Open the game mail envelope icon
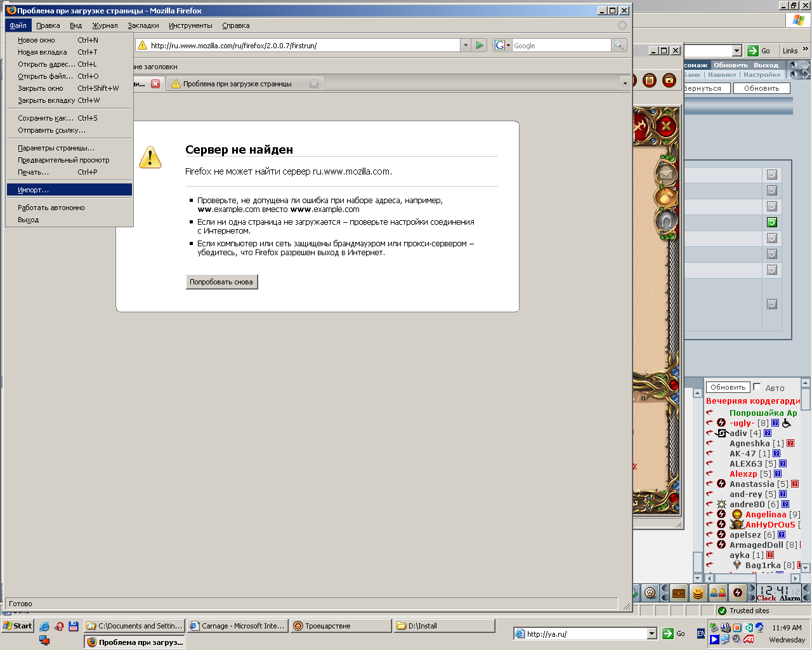 click(x=665, y=173)
